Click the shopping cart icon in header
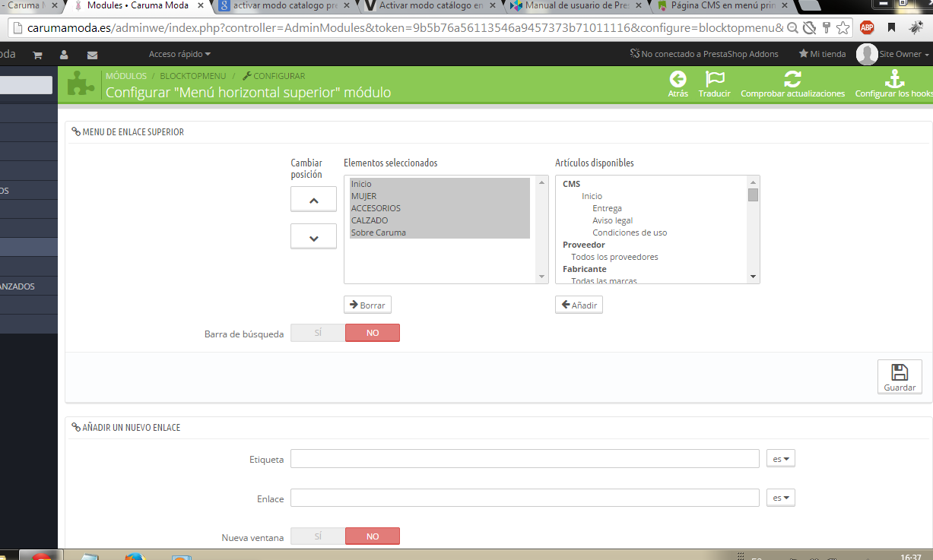The width and height of the screenshot is (933, 560). [x=37, y=55]
